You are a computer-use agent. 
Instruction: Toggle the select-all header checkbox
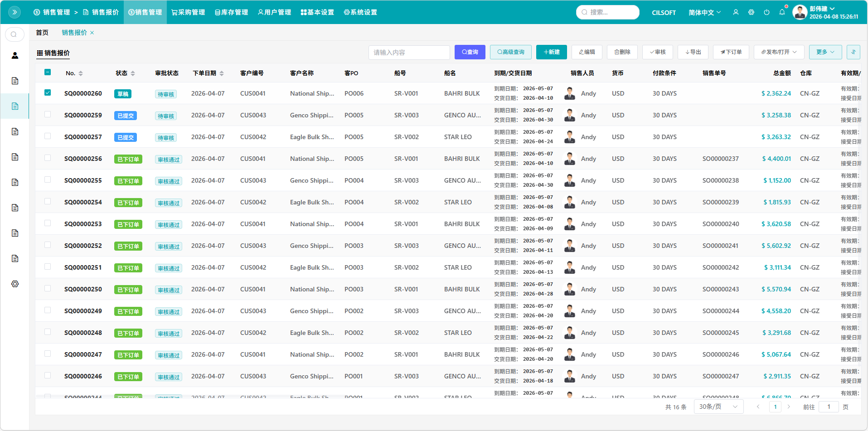tap(48, 73)
